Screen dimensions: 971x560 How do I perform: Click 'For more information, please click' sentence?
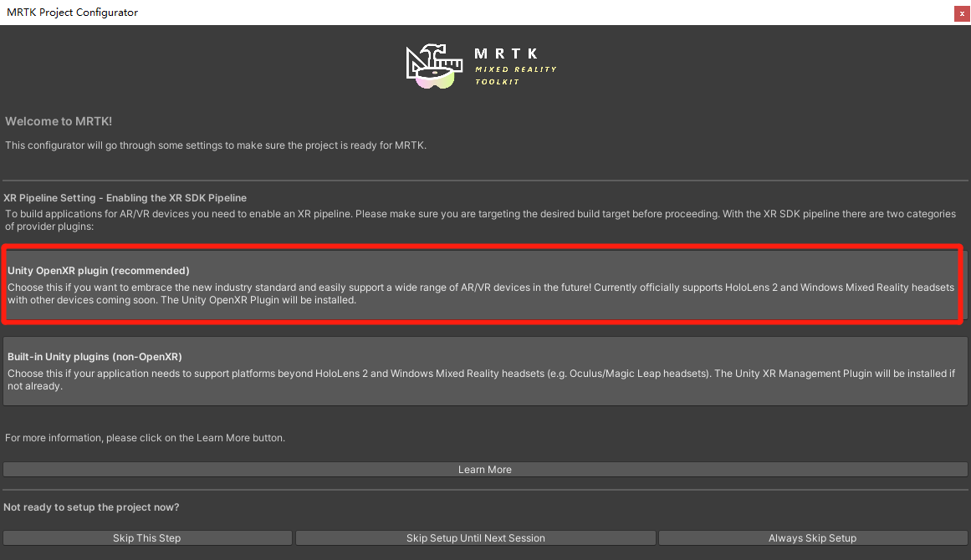click(x=145, y=437)
